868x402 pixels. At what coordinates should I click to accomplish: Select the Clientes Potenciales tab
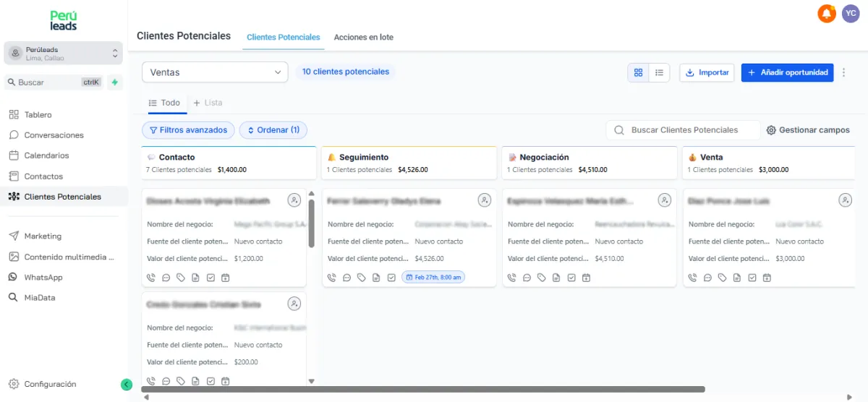(x=283, y=37)
